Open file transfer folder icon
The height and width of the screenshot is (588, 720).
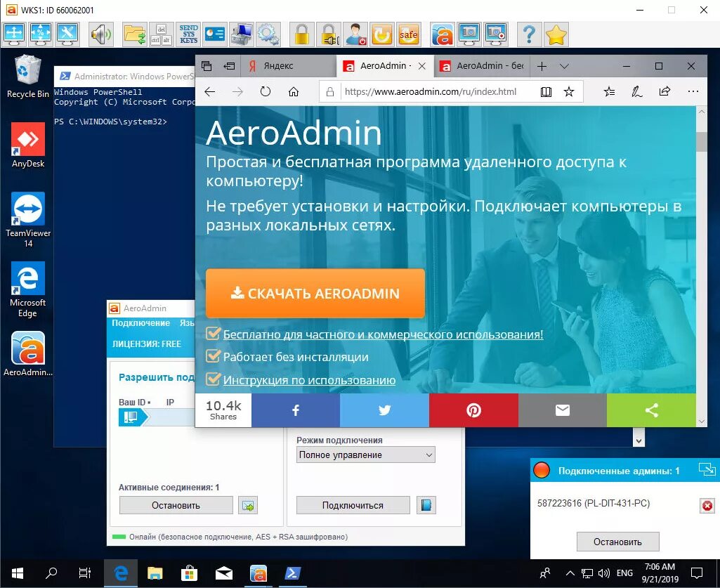[135, 34]
